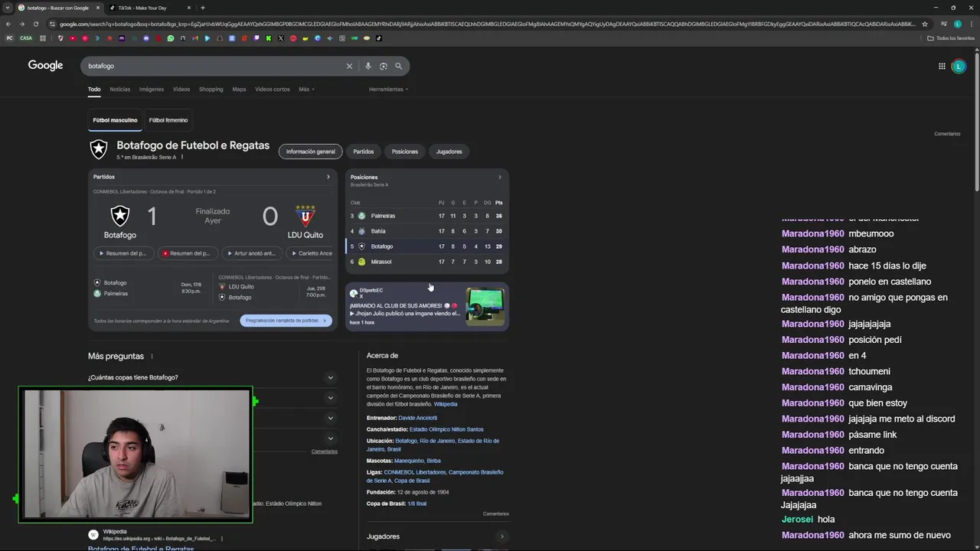Open the Herramientas dropdown

tap(388, 90)
